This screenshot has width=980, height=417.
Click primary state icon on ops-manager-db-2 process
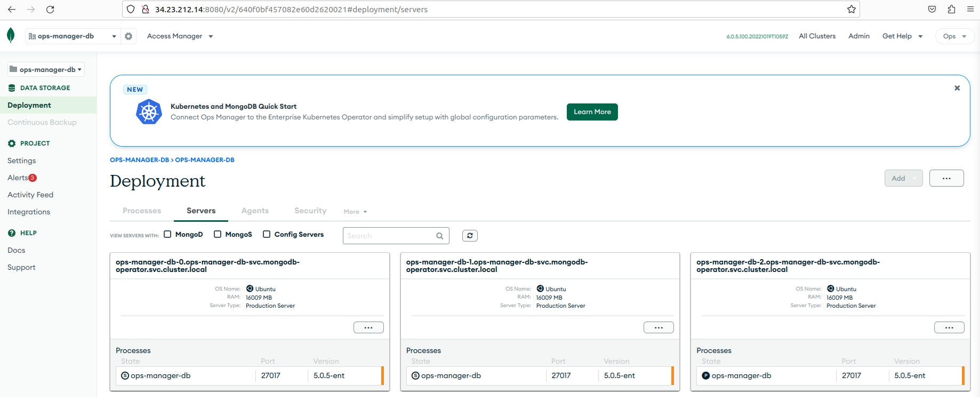pyautogui.click(x=706, y=375)
